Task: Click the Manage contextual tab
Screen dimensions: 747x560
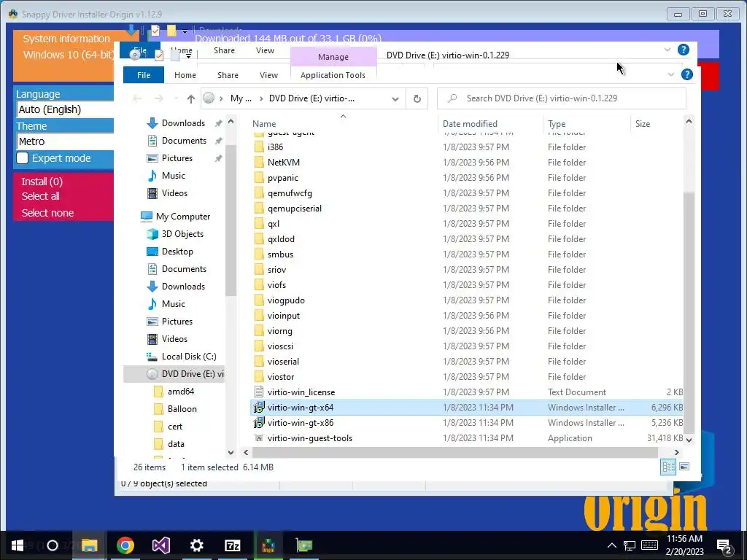Action: click(333, 57)
